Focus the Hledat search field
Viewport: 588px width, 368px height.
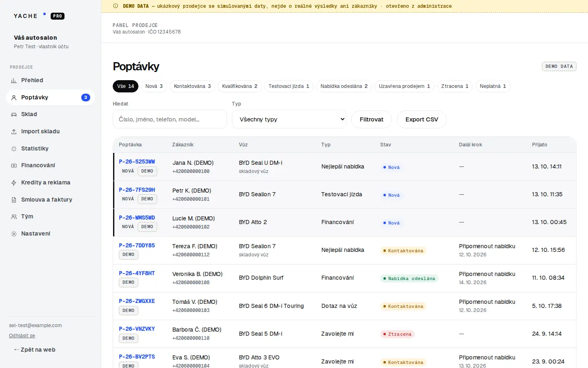click(170, 119)
